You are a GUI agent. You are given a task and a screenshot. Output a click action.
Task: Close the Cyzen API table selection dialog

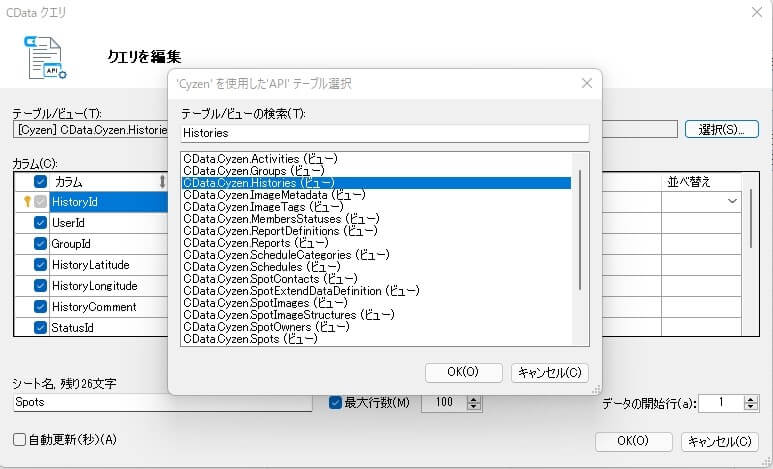pos(586,83)
